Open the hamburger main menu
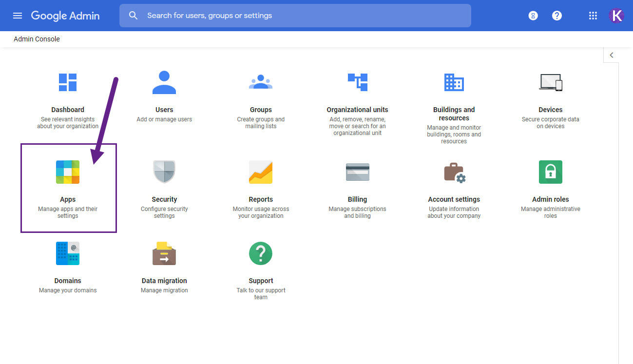The image size is (633, 364). point(18,16)
